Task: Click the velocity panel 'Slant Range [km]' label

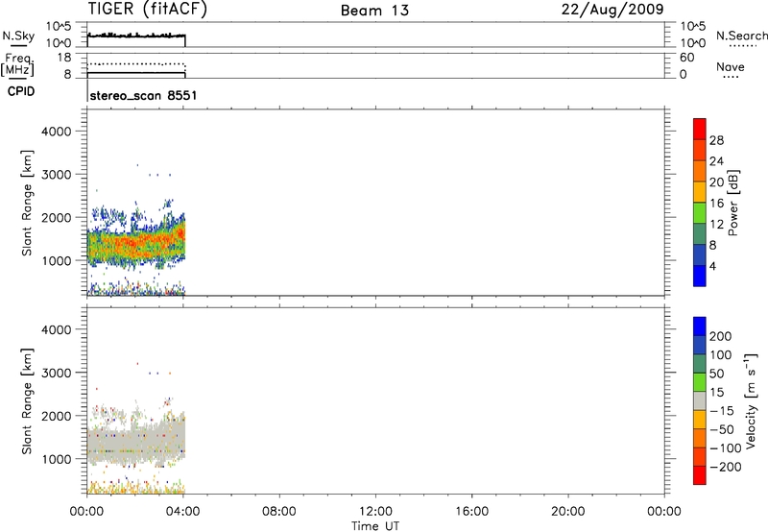Action: (27, 401)
